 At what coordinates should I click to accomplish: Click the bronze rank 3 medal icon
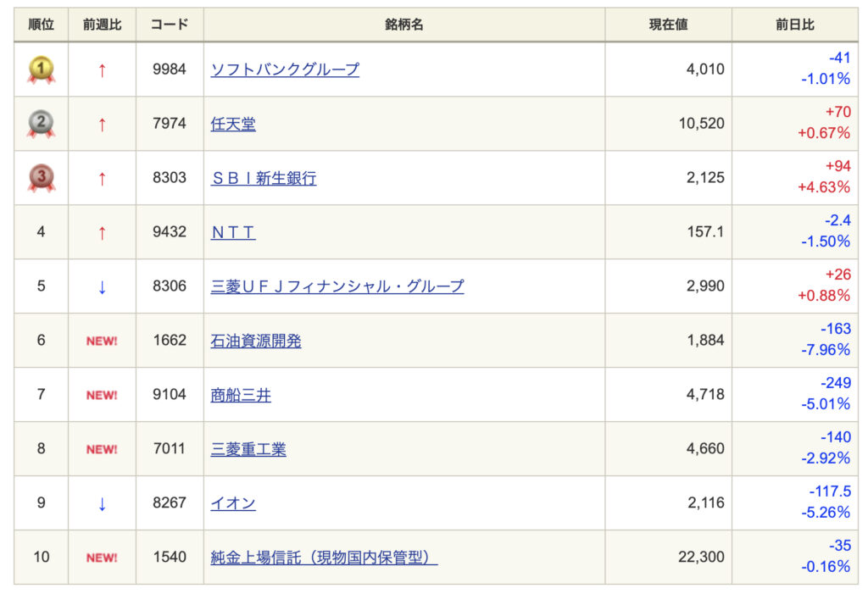click(41, 178)
